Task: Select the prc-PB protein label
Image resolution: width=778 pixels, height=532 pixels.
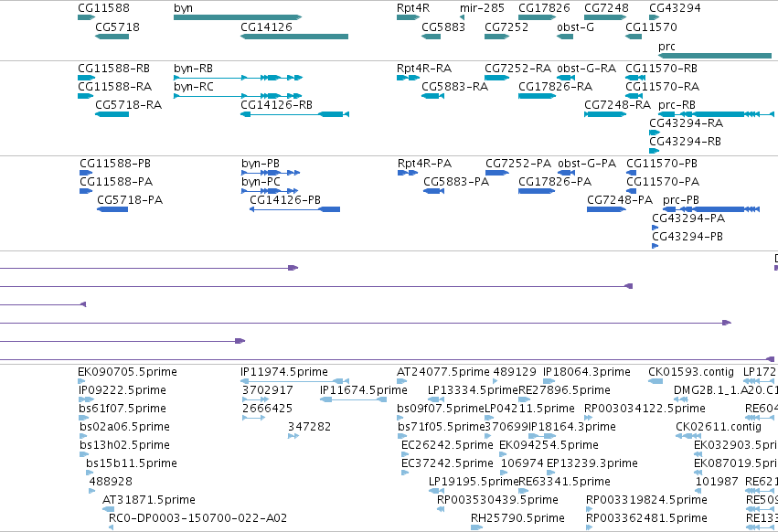Action: click(x=681, y=200)
